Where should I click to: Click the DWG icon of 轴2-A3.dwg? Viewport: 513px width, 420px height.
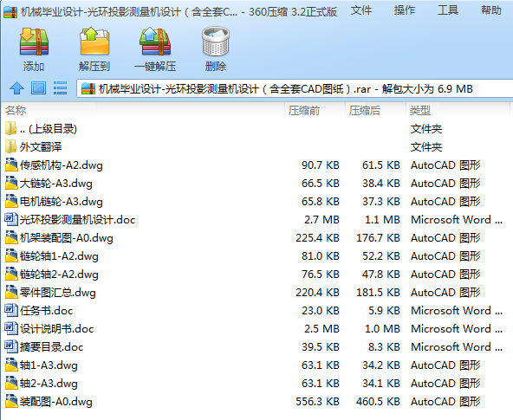tap(11, 383)
